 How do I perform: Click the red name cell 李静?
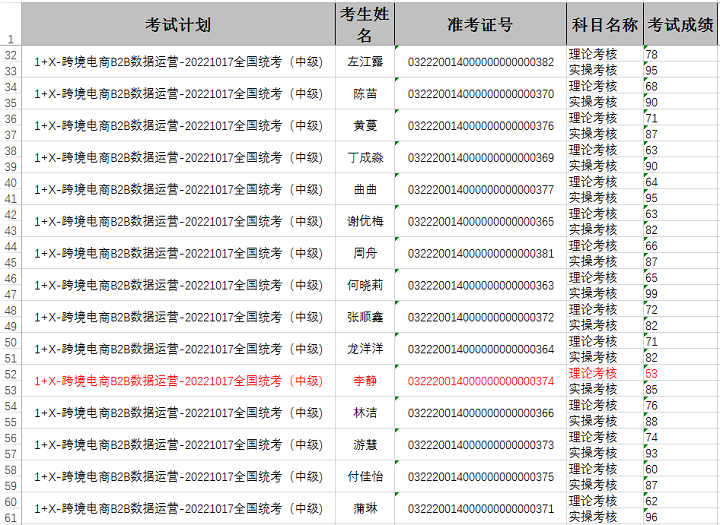click(x=365, y=381)
